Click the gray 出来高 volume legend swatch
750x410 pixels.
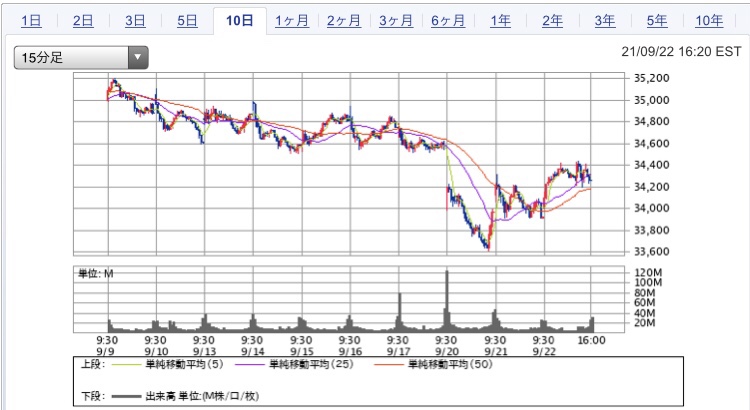tap(126, 397)
